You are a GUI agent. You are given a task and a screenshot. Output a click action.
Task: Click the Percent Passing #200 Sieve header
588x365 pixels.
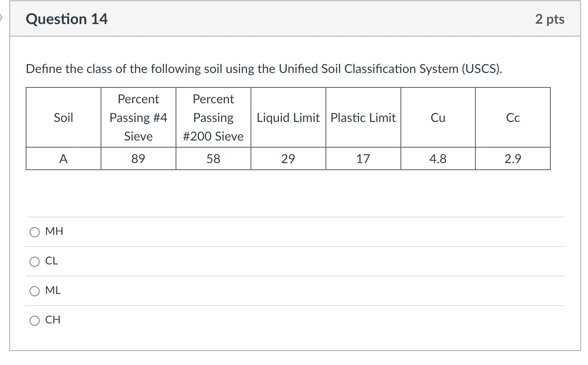point(213,117)
